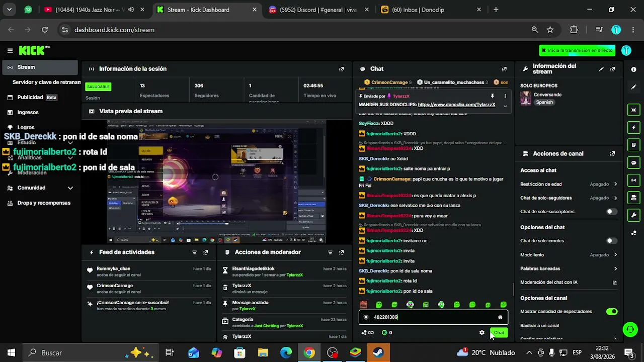Reload the page in the browser
The image size is (644, 362).
(45, 30)
